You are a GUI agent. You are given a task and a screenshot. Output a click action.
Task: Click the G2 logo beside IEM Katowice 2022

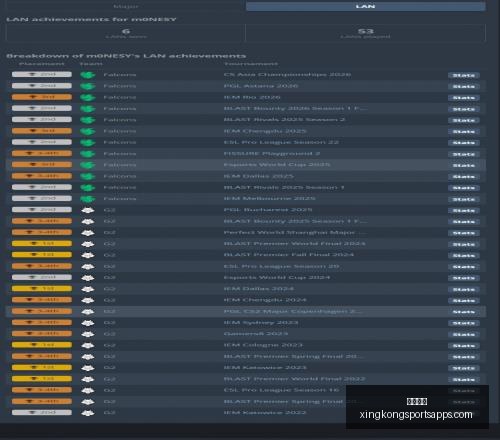point(88,413)
